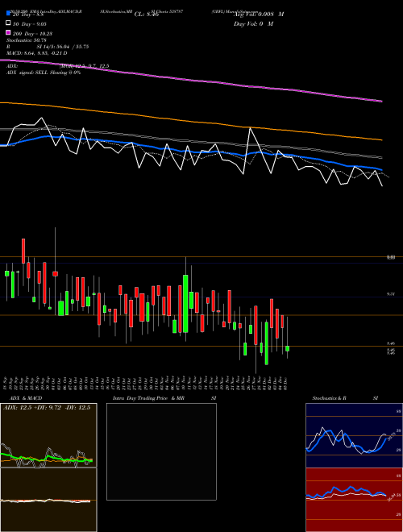Click the 'Stochastics: 59.78' reading
Image resolution: width=403 pixels, height=532 pixels.
click(27, 40)
